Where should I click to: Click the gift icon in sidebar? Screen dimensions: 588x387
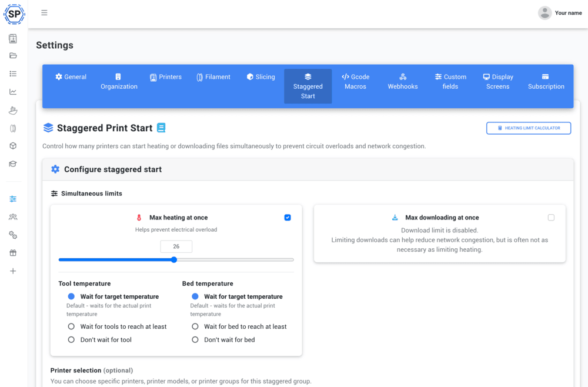13,253
